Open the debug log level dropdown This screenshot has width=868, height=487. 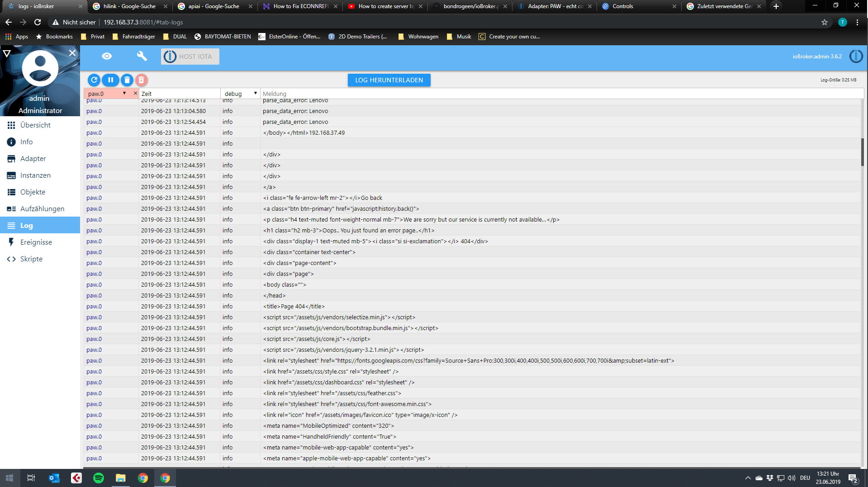241,94
